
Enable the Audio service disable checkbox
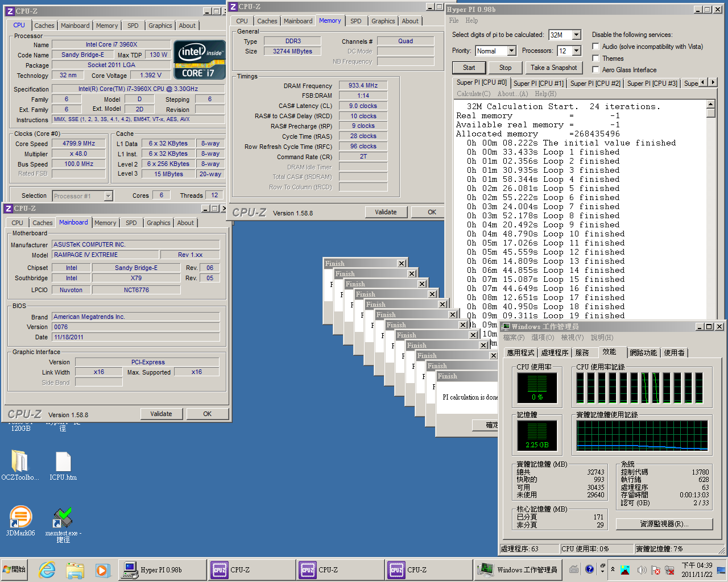(x=595, y=47)
